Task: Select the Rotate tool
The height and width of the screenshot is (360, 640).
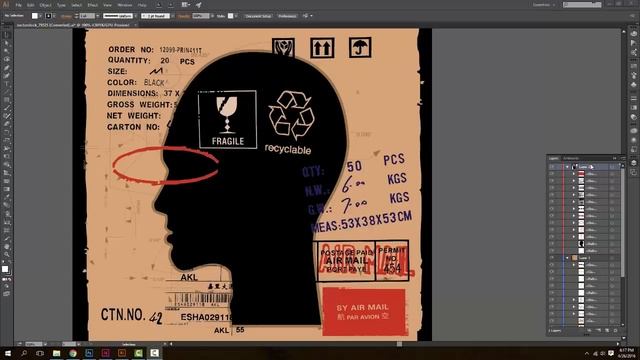Action: (x=7, y=132)
